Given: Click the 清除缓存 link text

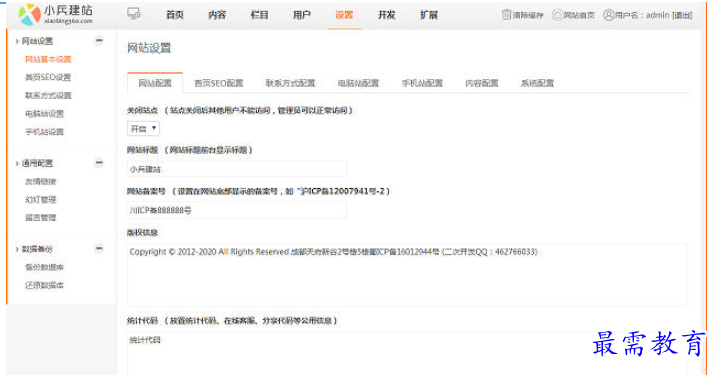Looking at the screenshot, I should (528, 15).
